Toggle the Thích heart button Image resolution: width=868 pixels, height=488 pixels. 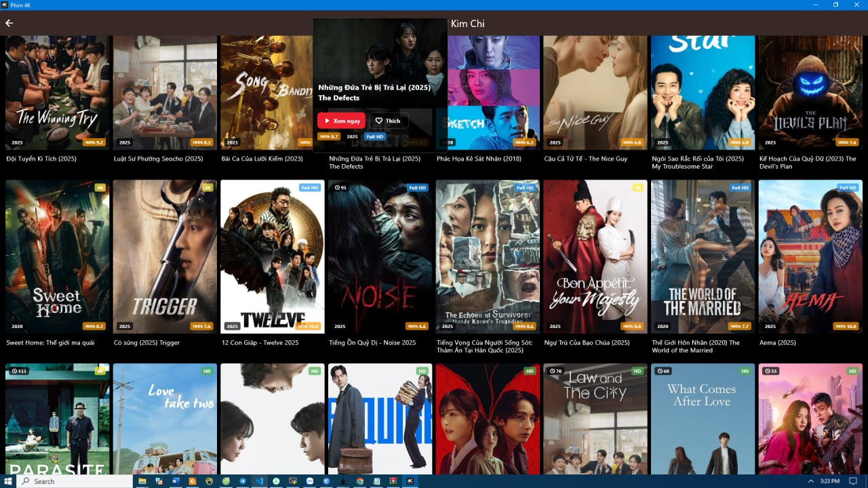pos(388,121)
